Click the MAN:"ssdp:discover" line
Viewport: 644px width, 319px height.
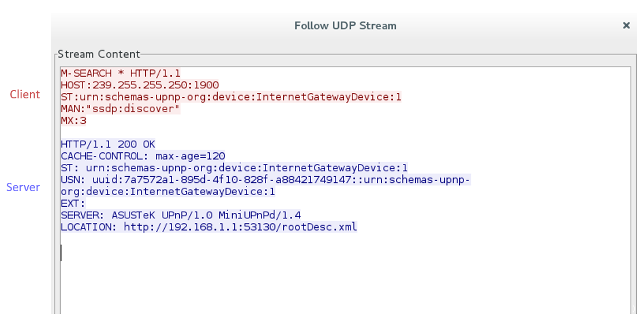click(120, 109)
